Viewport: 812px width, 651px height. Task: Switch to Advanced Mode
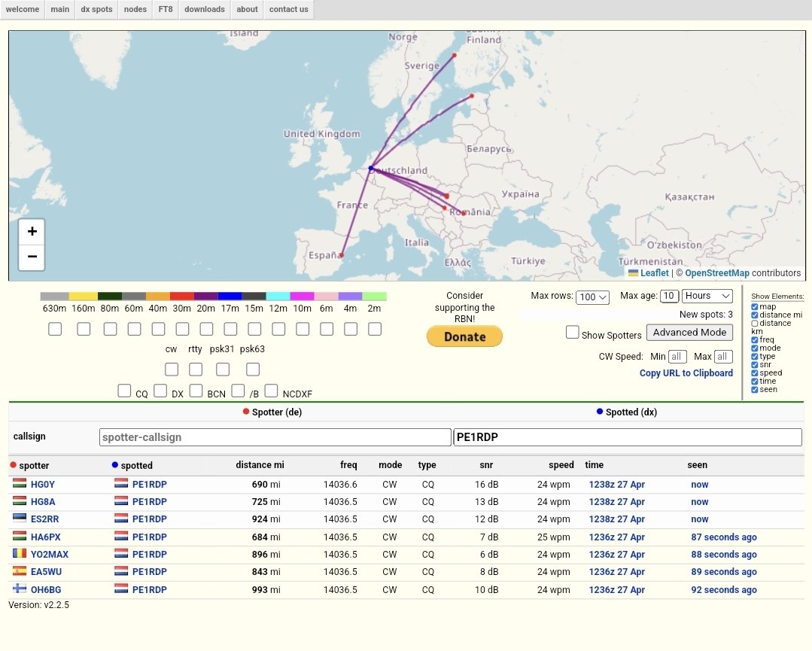click(x=689, y=333)
